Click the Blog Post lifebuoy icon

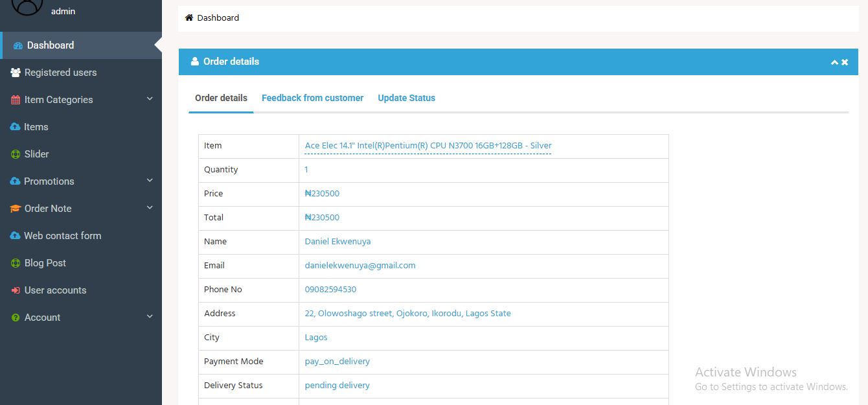coord(16,263)
